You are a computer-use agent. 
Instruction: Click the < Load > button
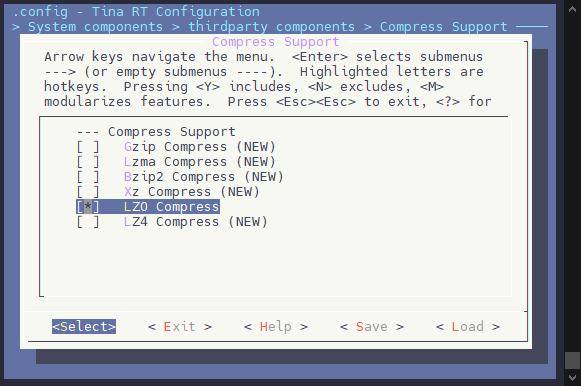tap(468, 326)
